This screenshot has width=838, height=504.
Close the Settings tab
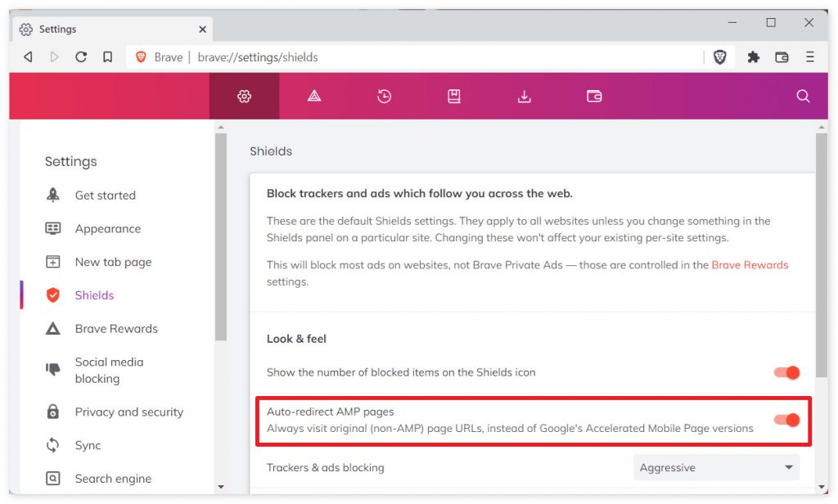pos(202,29)
